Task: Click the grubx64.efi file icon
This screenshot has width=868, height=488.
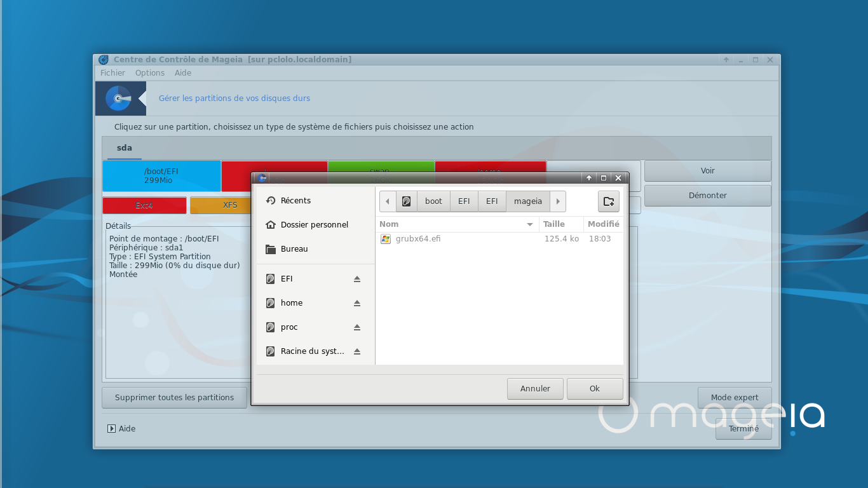Action: (386, 239)
